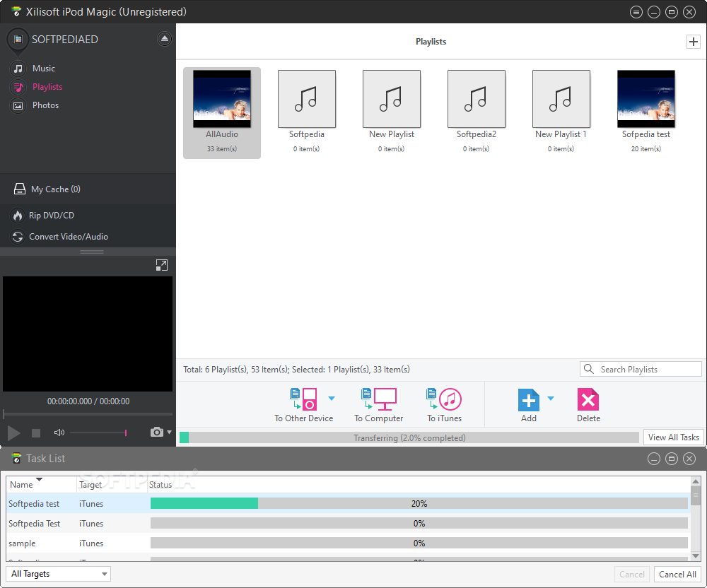This screenshot has width=707, height=588.
Task: Expand the preview player to full size
Action: [x=161, y=266]
